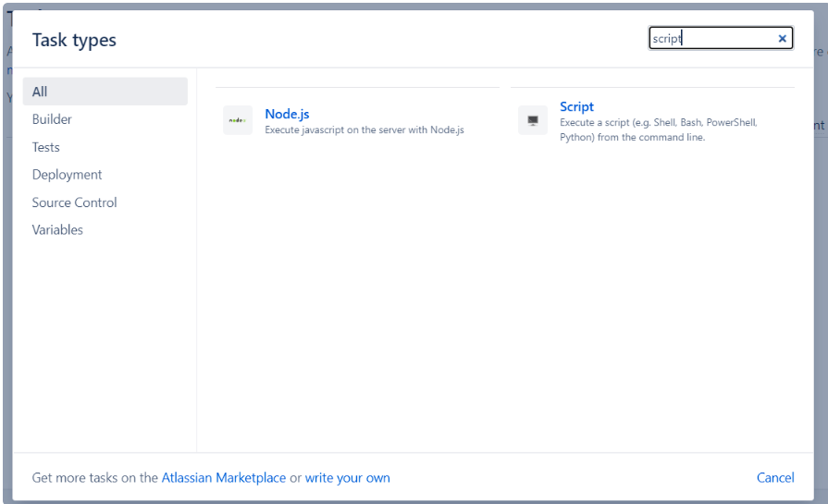The height and width of the screenshot is (504, 828).
Task: Click the 'Task types' dialog heading
Action: point(74,40)
